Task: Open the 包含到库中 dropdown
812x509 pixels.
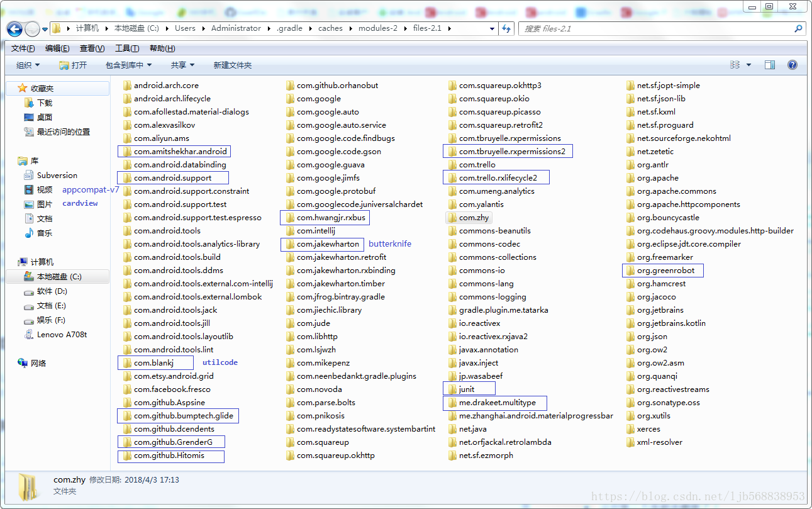Action: pyautogui.click(x=128, y=65)
